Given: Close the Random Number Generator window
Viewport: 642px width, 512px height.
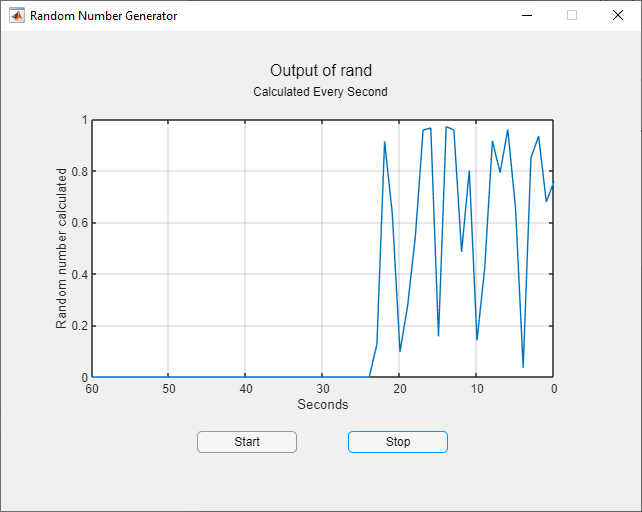Looking at the screenshot, I should (617, 16).
